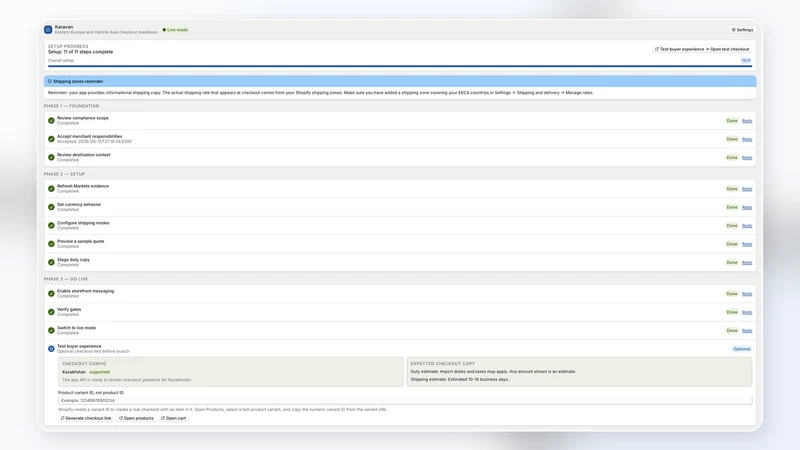Click the green check for Configure shipping modes
The height and width of the screenshot is (450, 800).
coord(51,226)
